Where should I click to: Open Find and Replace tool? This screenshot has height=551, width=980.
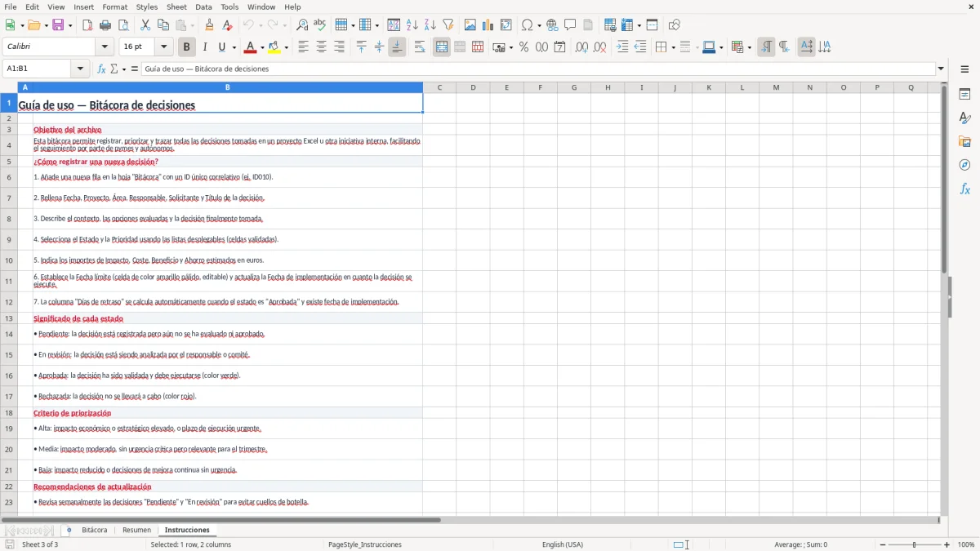click(302, 25)
